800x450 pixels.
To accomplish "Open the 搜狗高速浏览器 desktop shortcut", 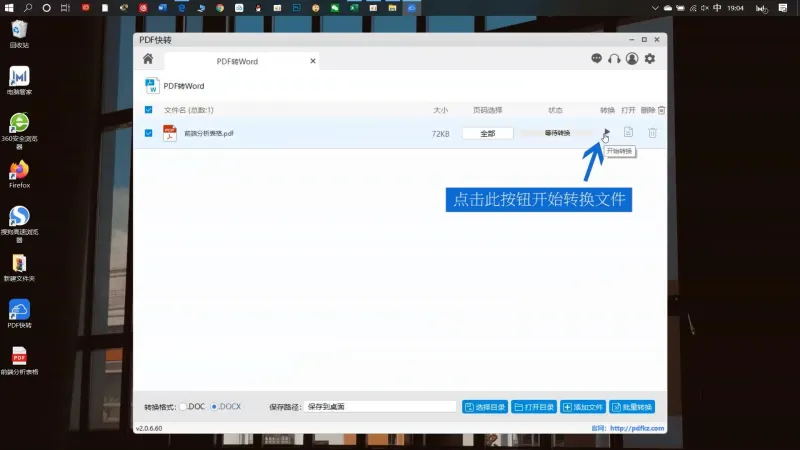I will pos(19,224).
